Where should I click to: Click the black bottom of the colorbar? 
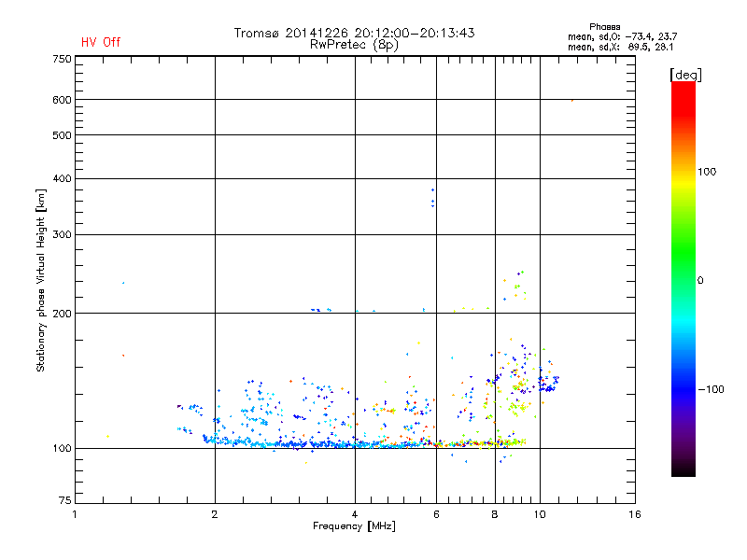click(x=684, y=469)
